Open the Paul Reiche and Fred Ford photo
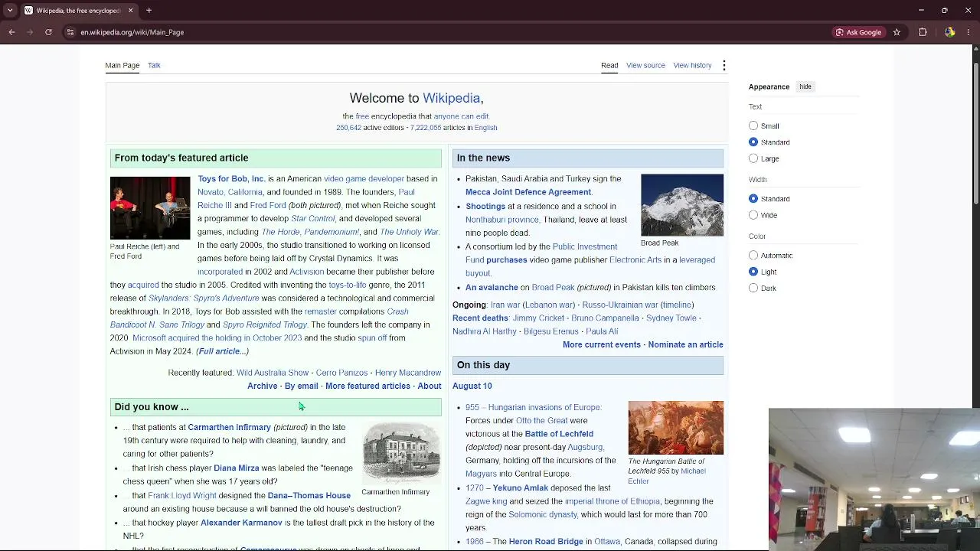Screen dimensions: 980x551 pos(150,208)
